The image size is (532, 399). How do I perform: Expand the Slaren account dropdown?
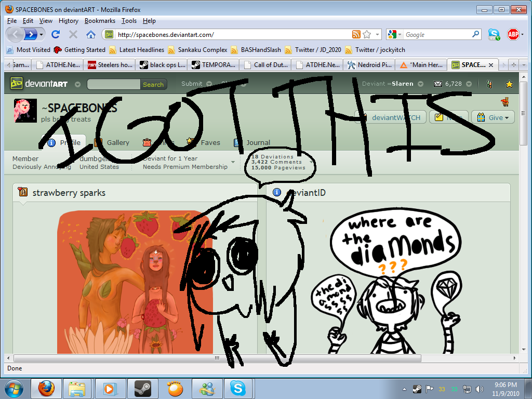click(x=420, y=84)
